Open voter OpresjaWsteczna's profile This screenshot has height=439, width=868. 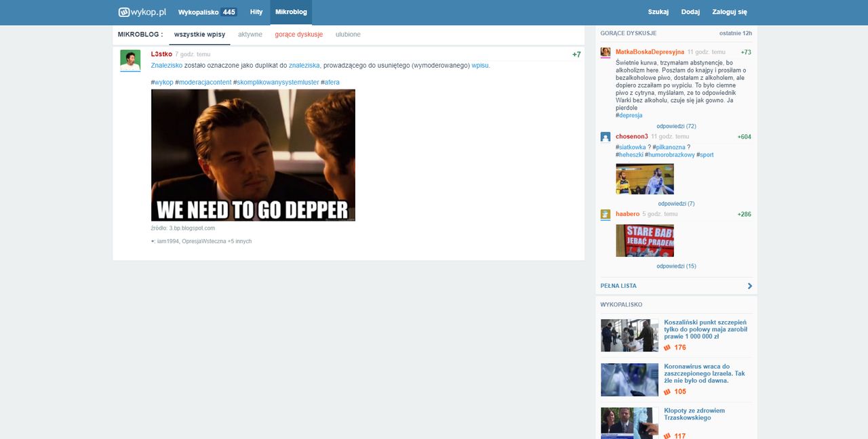pos(203,241)
